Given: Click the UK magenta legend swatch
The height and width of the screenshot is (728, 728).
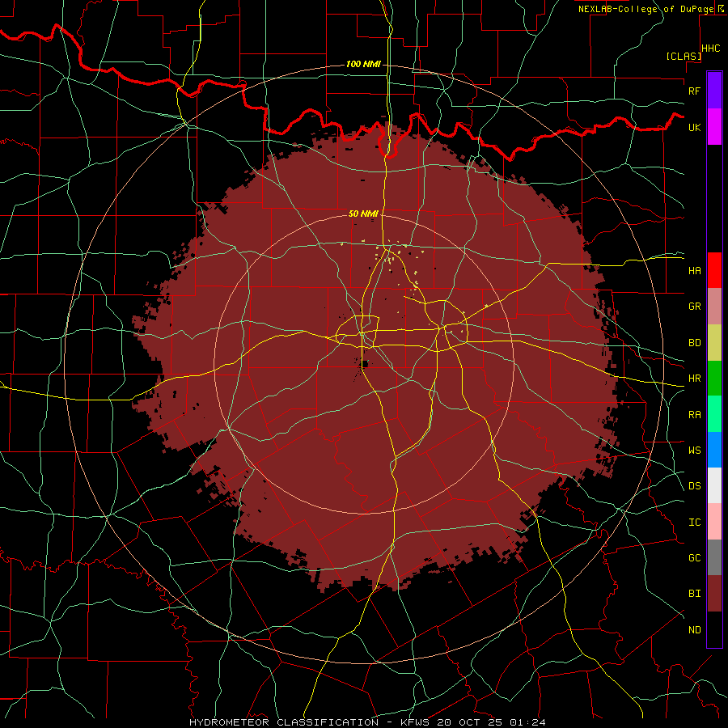Looking at the screenshot, I should 714,126.
